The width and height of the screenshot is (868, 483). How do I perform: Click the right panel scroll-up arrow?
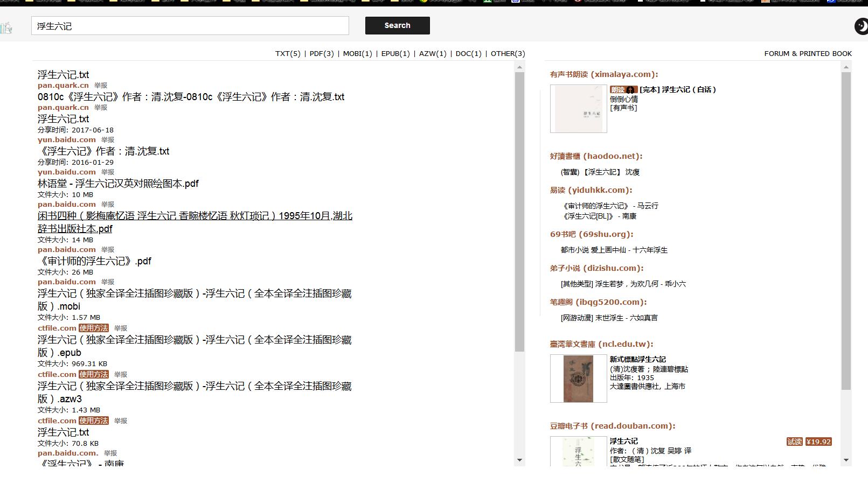[x=846, y=67]
